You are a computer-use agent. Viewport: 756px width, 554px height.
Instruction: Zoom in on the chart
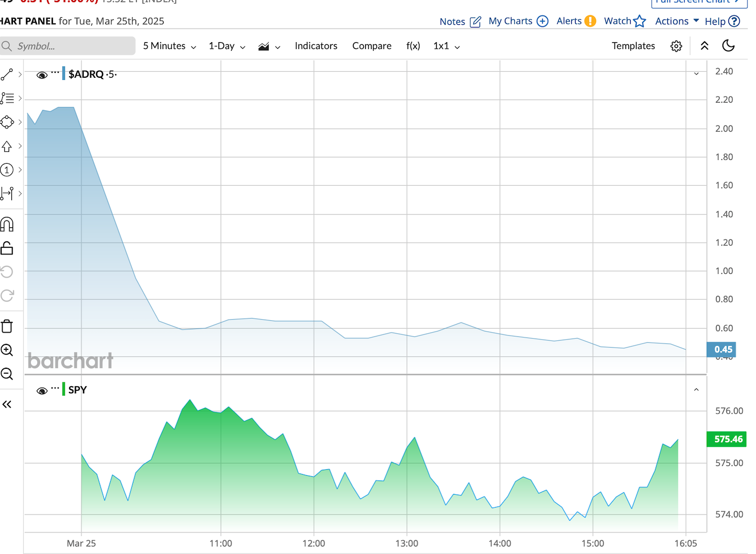(7, 350)
